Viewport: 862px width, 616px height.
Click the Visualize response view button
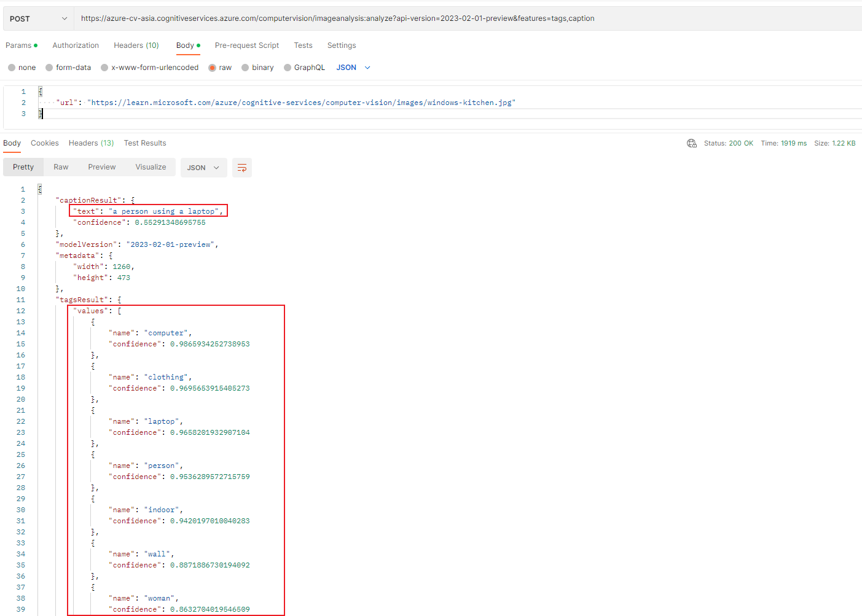coord(151,167)
